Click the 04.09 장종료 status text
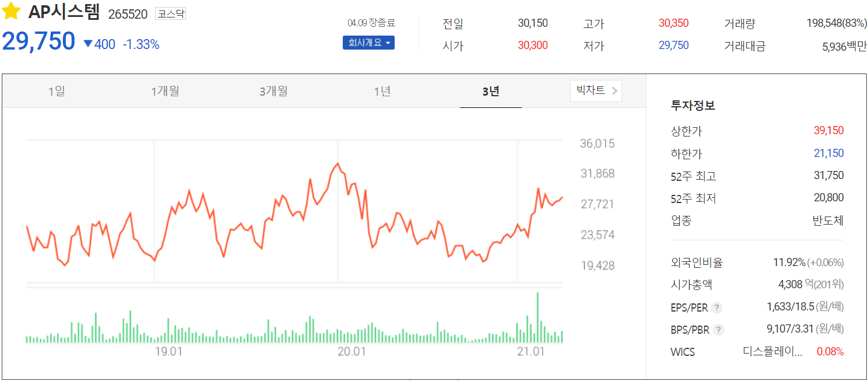This screenshot has height=381, width=868. pos(371,23)
